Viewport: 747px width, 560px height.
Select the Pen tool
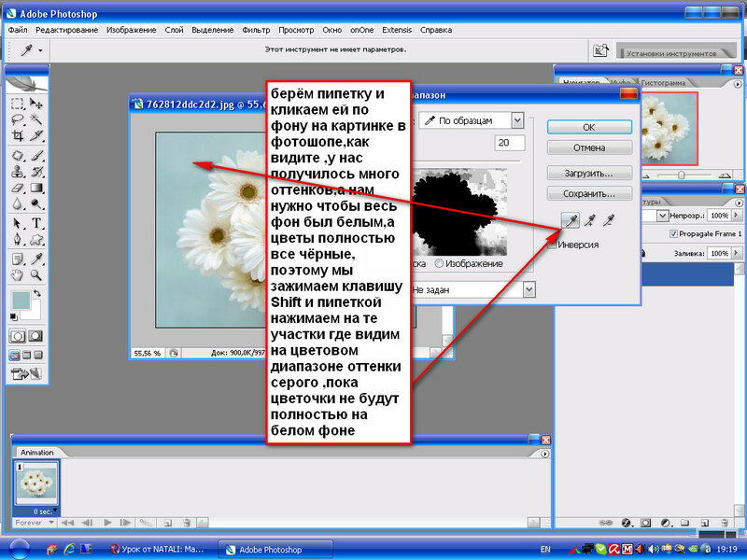tap(17, 239)
